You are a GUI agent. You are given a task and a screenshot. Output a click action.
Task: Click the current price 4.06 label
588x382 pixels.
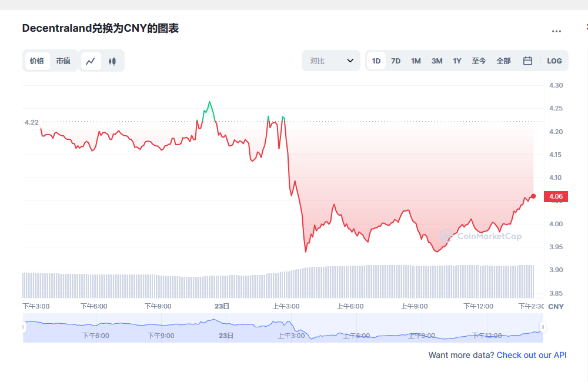click(x=556, y=196)
